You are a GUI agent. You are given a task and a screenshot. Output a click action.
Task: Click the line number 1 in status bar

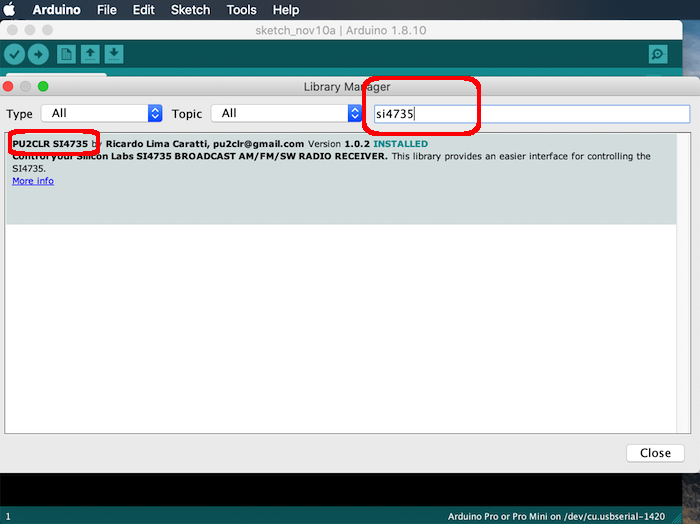(x=8, y=516)
